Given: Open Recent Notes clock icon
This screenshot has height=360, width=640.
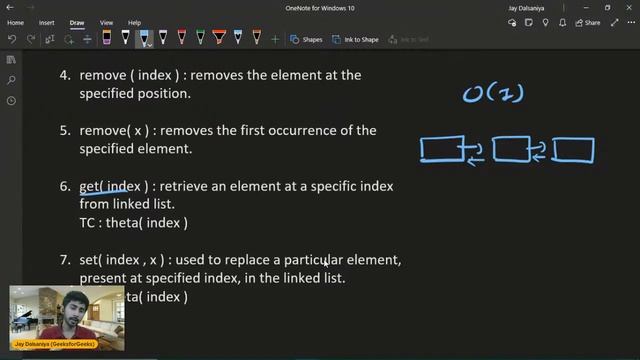Looking at the screenshot, I should pos(11,101).
